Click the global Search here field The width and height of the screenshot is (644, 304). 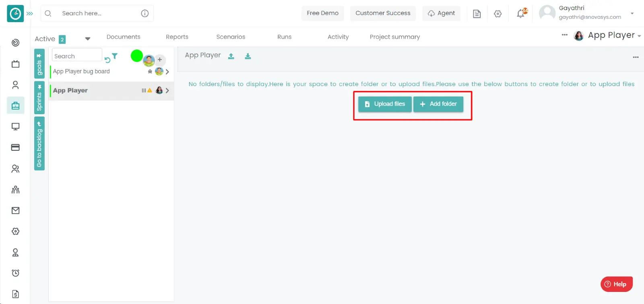coord(97,13)
